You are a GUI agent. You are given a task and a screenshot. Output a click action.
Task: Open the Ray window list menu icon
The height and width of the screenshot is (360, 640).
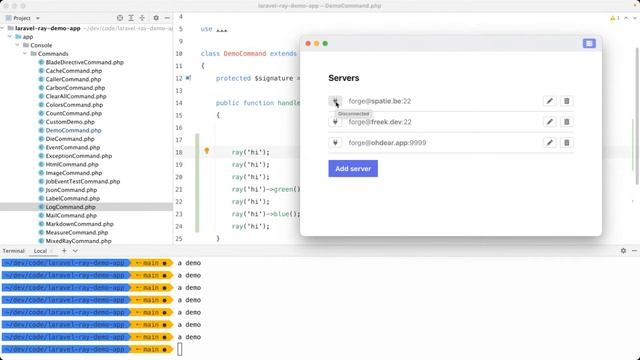click(589, 43)
